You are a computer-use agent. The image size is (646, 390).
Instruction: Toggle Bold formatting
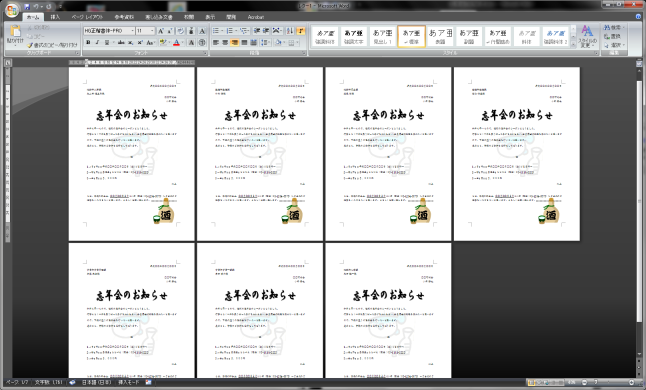[x=88, y=42]
